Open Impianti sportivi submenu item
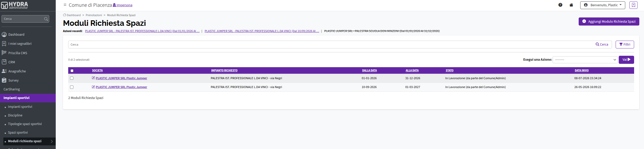 click(20, 107)
